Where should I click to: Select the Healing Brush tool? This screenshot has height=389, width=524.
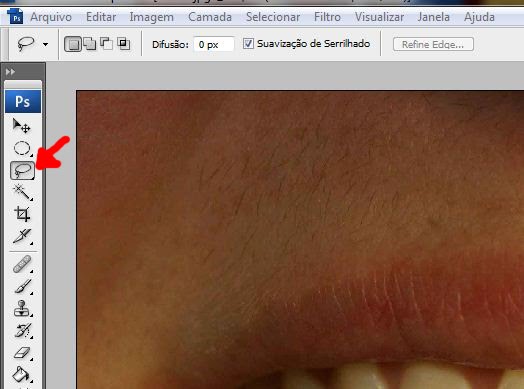[x=22, y=264]
